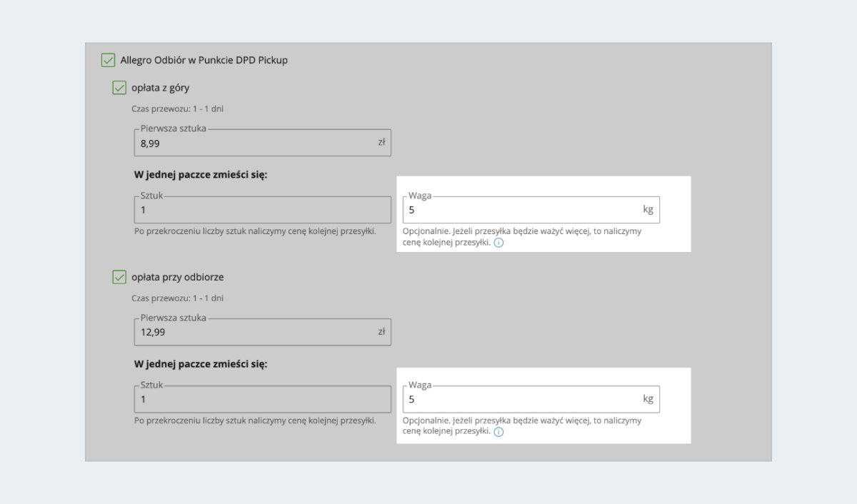
Task: Uncheck the 'opłata z góry' checkbox
Action: (x=119, y=88)
